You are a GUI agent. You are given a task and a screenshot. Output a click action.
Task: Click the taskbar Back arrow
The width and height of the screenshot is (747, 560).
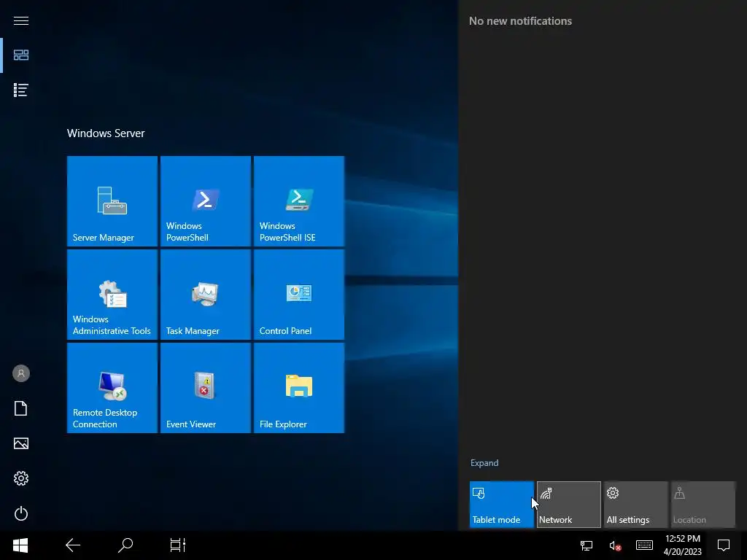[x=73, y=545]
